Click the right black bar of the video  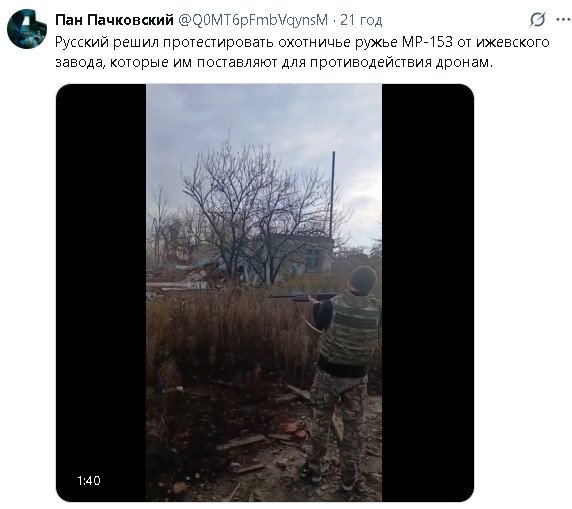(x=428, y=292)
